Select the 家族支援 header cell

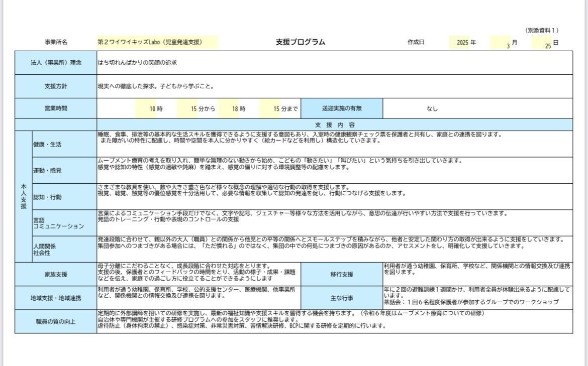click(x=56, y=274)
